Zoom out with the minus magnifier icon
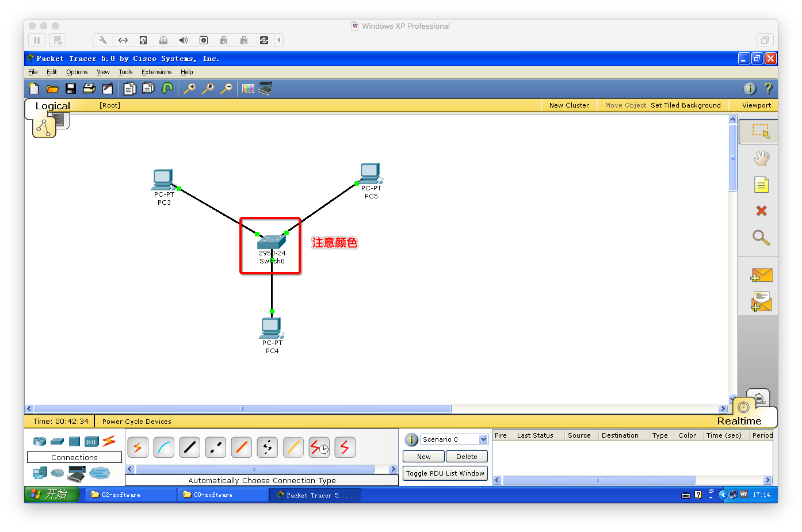This screenshot has height=532, width=802. (x=227, y=89)
